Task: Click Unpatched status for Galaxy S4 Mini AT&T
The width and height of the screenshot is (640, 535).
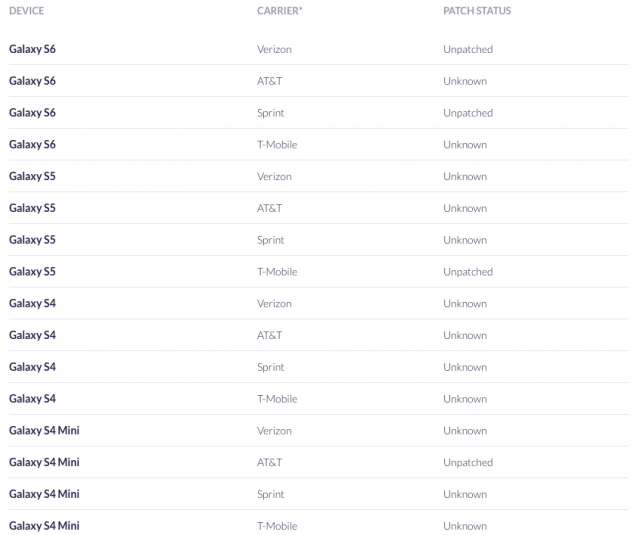Action: point(468,463)
